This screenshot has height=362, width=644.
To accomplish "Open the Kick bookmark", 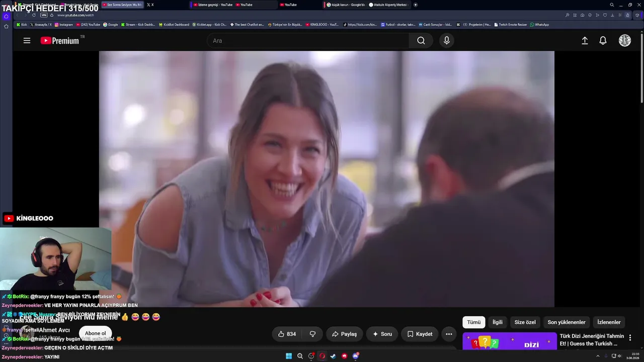I will point(22,25).
